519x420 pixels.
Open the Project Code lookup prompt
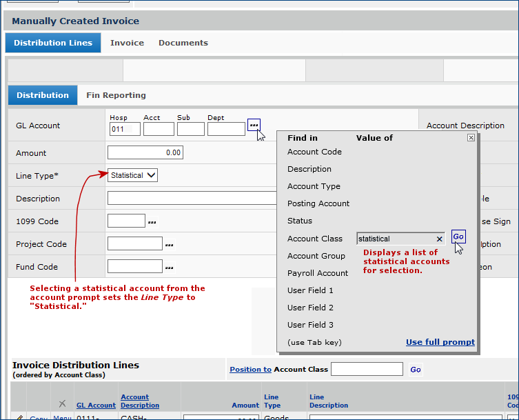pos(169,245)
